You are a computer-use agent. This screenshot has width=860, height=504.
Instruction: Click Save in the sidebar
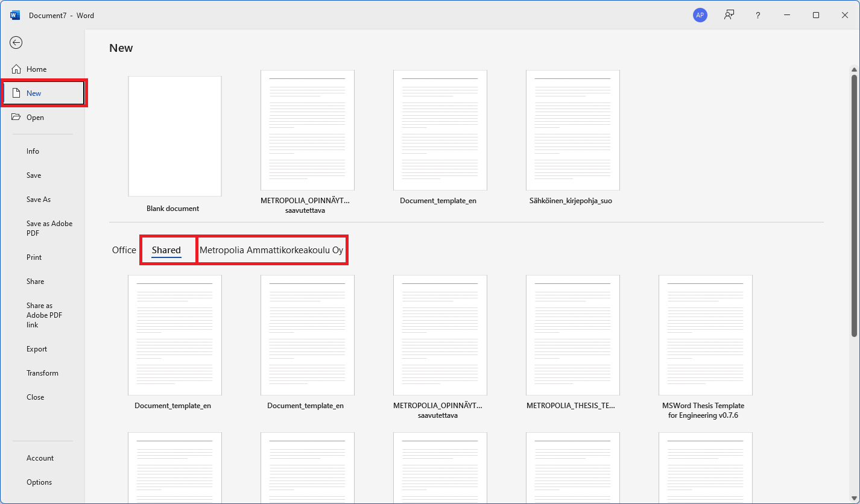42,175
